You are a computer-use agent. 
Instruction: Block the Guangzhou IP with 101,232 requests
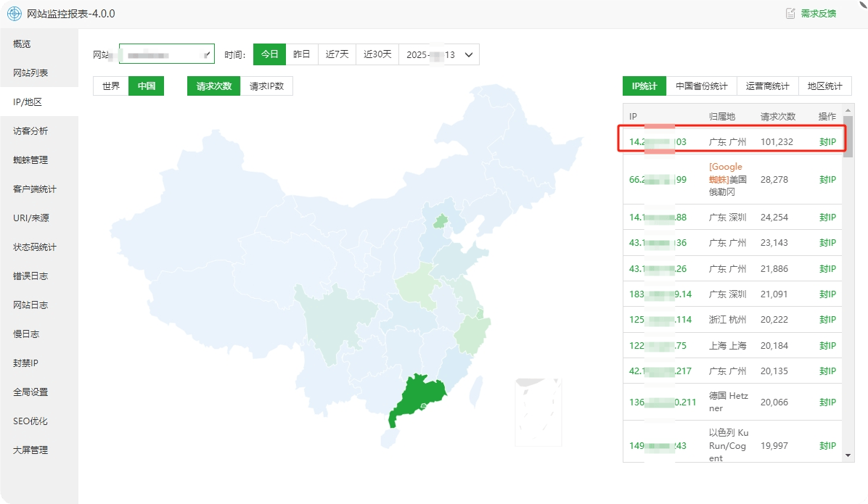point(827,142)
